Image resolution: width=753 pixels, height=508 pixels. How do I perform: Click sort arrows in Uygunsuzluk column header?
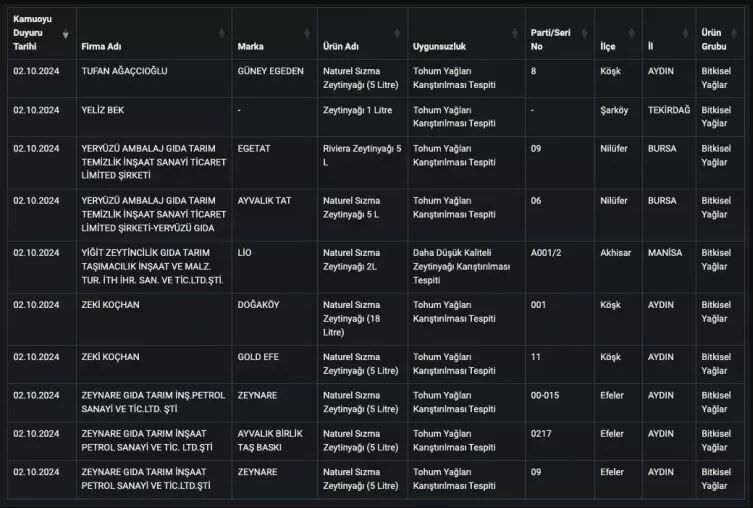pos(516,34)
